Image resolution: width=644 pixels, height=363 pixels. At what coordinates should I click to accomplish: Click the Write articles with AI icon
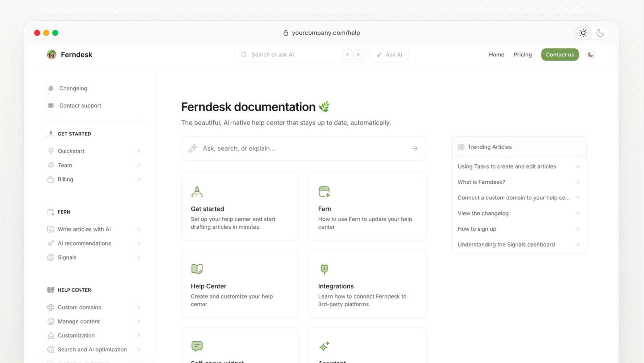pos(51,229)
